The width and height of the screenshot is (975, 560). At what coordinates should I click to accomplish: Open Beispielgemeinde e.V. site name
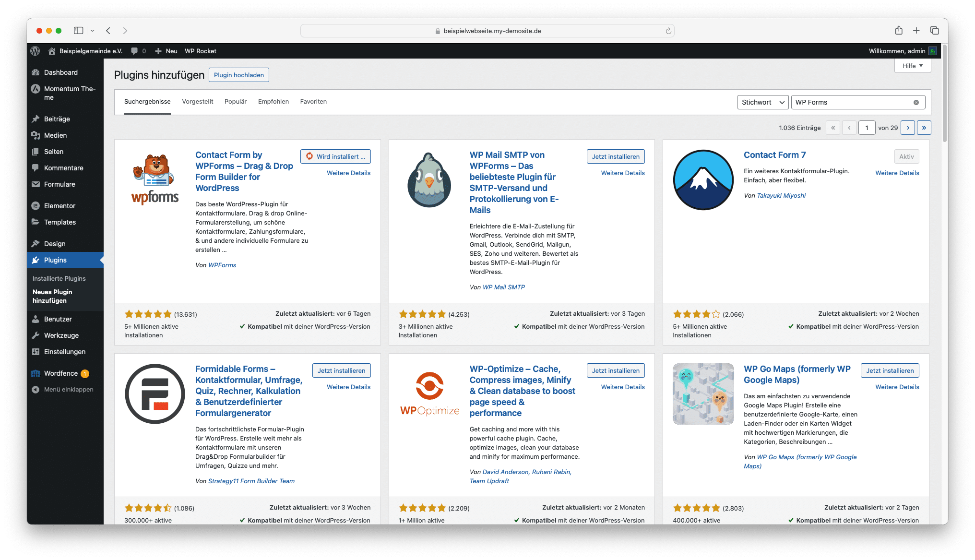(x=91, y=51)
